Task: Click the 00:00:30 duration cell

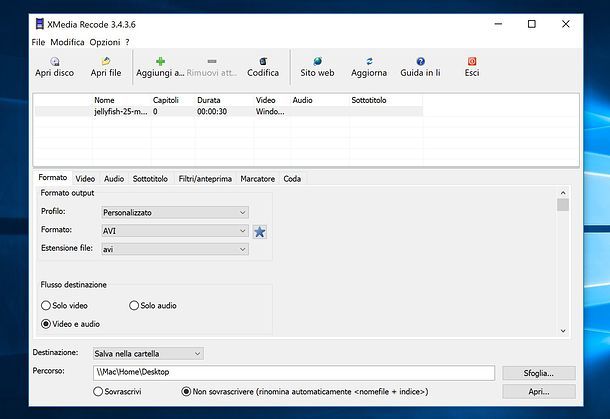Action: [212, 112]
